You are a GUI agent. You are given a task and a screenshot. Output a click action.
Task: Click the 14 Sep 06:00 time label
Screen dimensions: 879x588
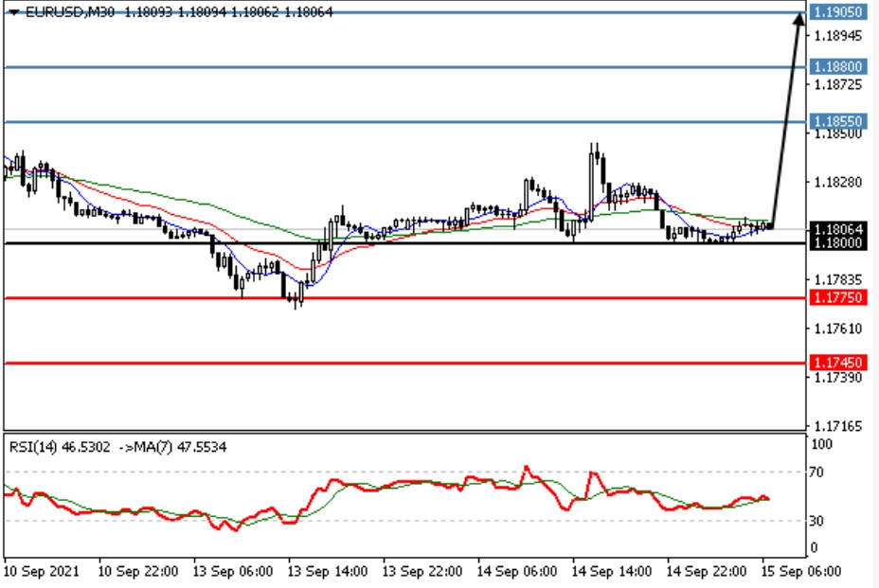[517, 572]
